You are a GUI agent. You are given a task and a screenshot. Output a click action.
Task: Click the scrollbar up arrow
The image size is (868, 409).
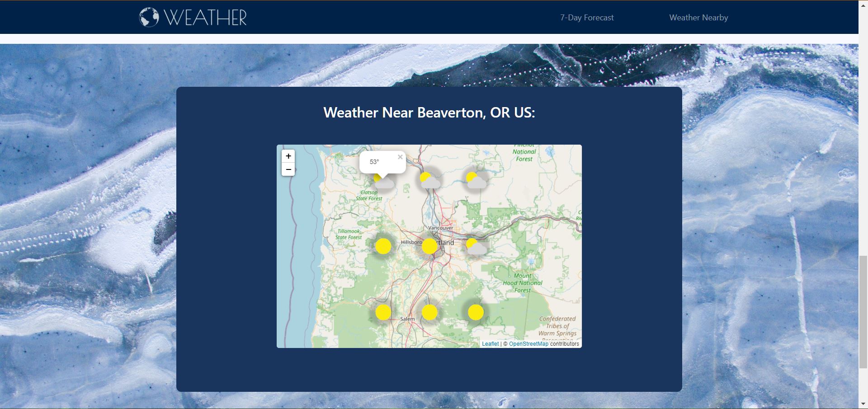[863, 5]
